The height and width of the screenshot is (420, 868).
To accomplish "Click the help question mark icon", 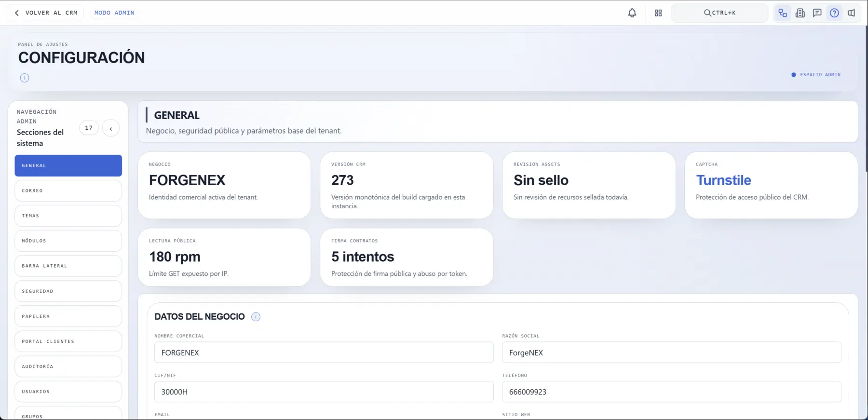I will point(834,13).
